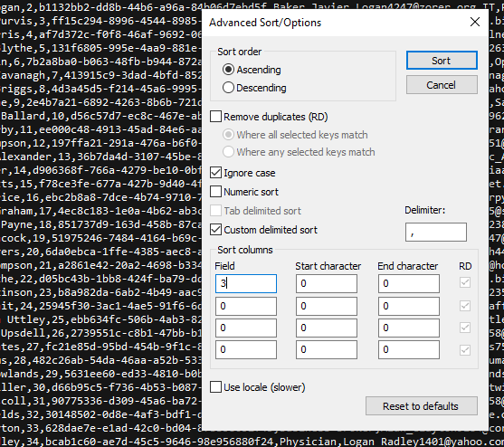Screen dimensions: 504x447
Task: Click the line with Physician,Logan Radley1401
Action: pyautogui.click(x=252, y=442)
